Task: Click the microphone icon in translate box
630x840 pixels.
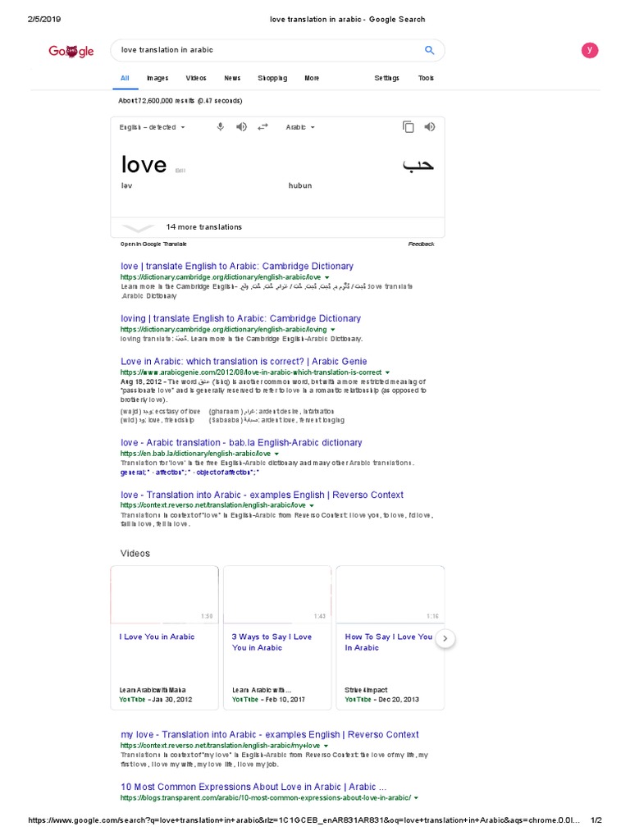Action: click(x=220, y=127)
